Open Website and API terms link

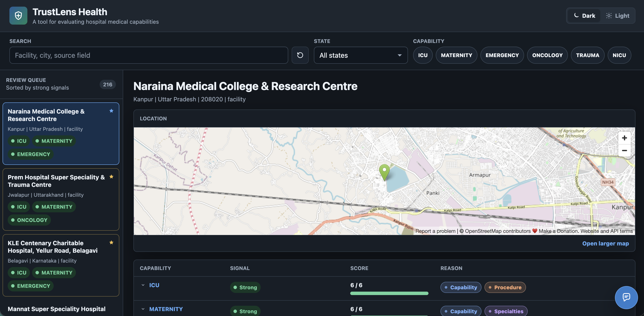coord(607,231)
